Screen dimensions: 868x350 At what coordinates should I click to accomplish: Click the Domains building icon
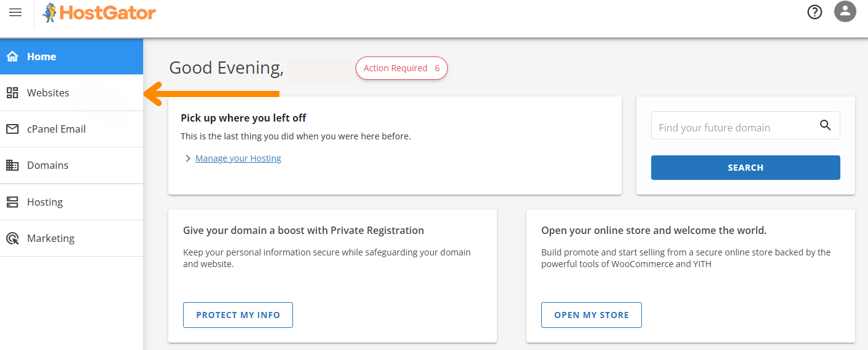tap(12, 165)
